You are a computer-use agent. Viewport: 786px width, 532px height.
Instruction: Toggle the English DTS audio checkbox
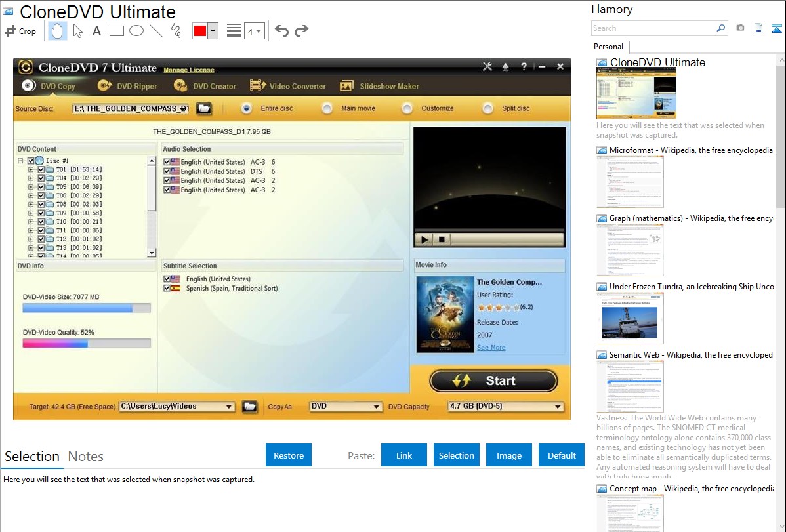click(167, 171)
